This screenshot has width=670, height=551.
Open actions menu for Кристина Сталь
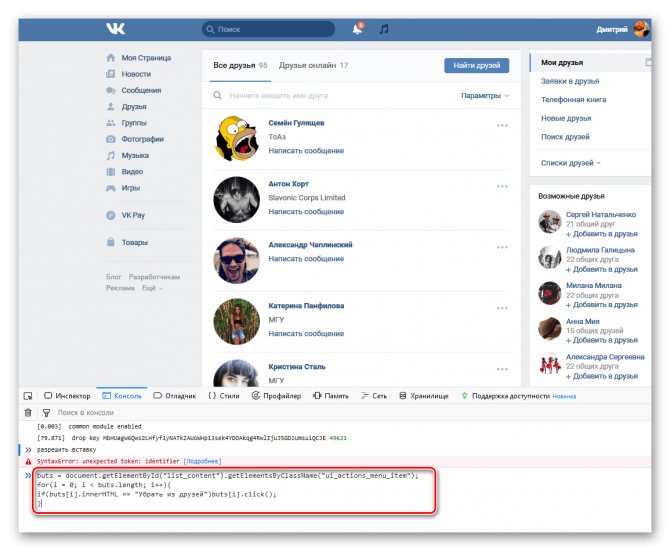[x=502, y=369]
